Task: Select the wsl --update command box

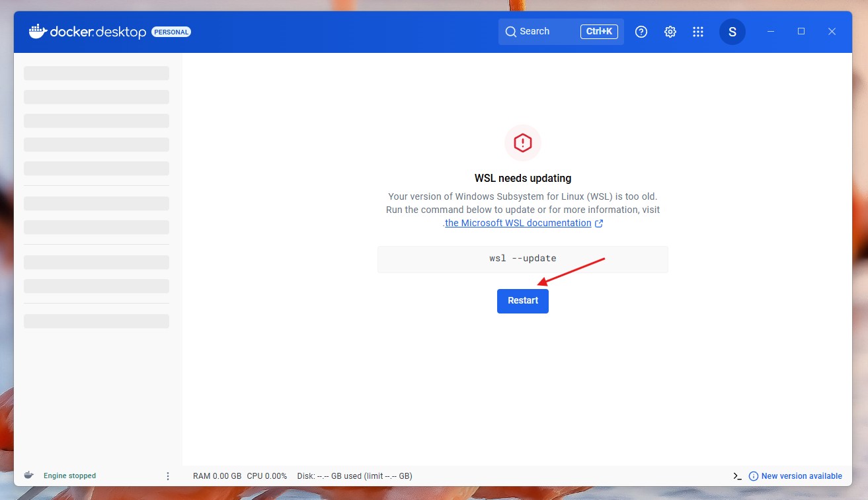Action: pyautogui.click(x=522, y=259)
